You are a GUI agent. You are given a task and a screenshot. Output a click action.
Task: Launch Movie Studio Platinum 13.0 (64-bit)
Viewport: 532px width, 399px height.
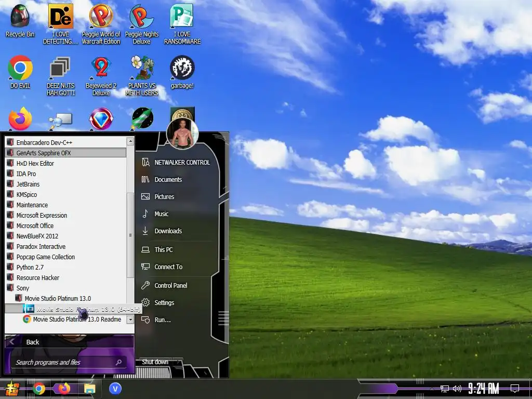pyautogui.click(x=73, y=309)
